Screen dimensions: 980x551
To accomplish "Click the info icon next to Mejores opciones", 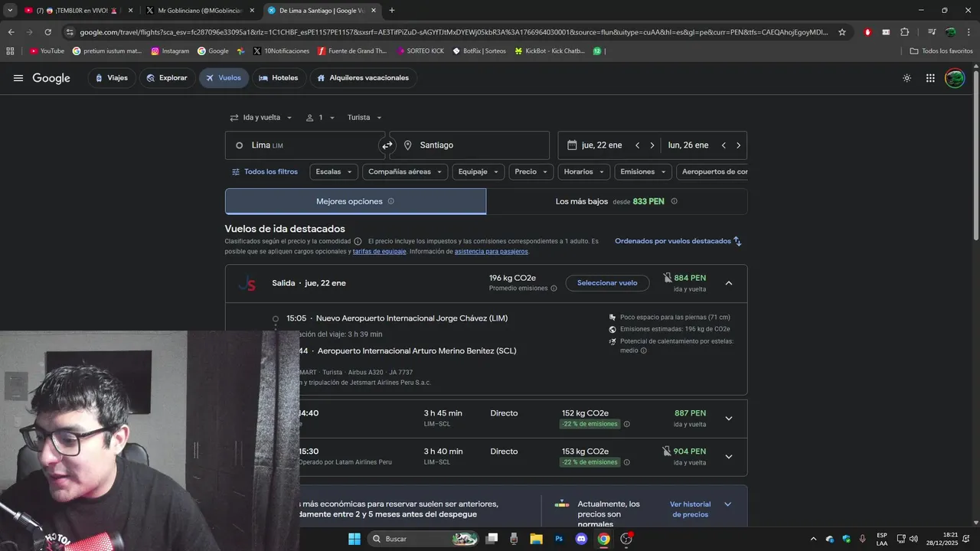I will 390,201.
